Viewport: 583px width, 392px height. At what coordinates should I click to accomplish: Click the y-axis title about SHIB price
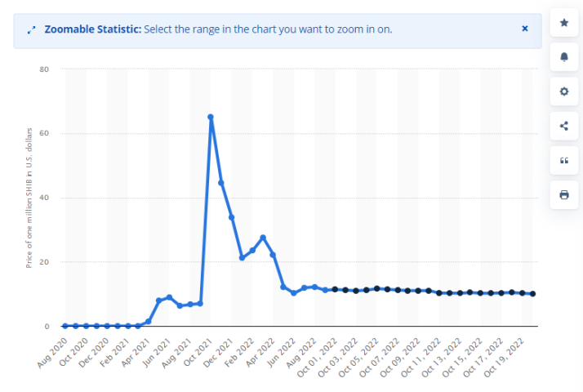tap(29, 198)
